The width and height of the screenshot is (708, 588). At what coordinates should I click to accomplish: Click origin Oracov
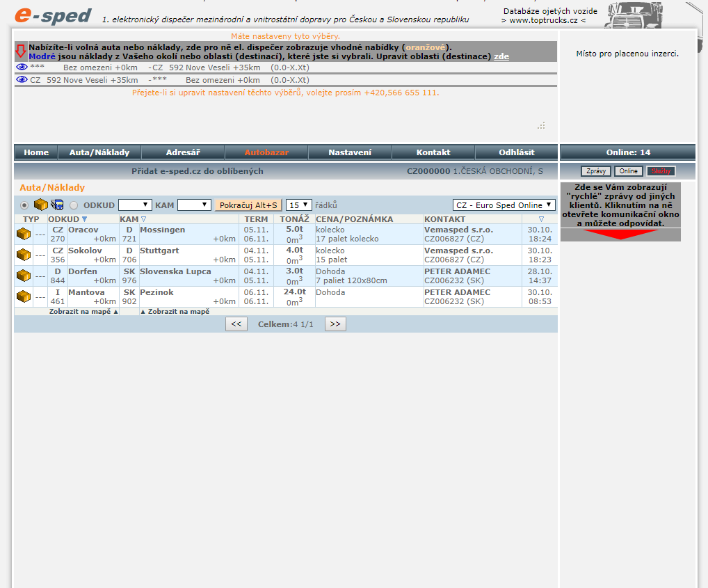pos(83,230)
